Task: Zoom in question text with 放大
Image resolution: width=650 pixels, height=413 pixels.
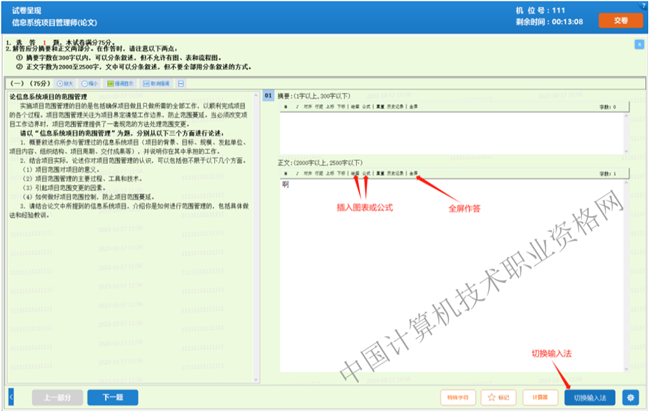Action: [68, 84]
